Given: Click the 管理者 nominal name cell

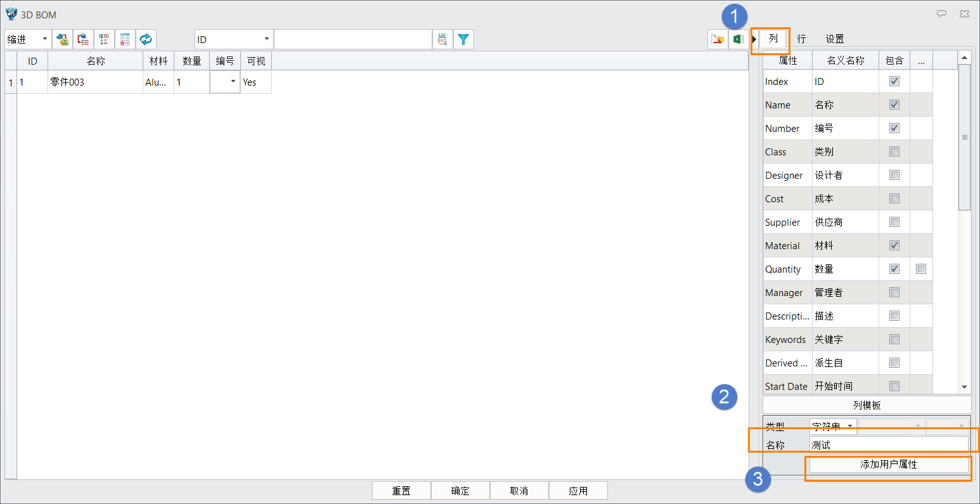Looking at the screenshot, I should 846,292.
